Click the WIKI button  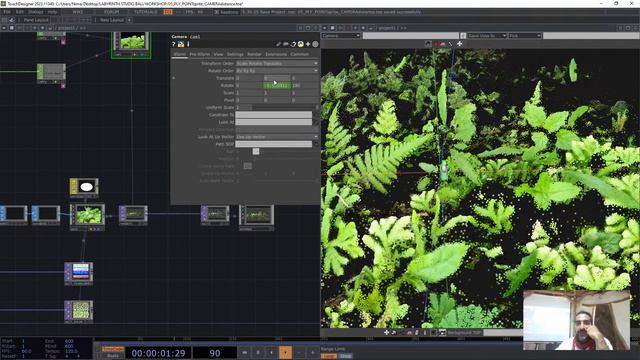pos(78,12)
